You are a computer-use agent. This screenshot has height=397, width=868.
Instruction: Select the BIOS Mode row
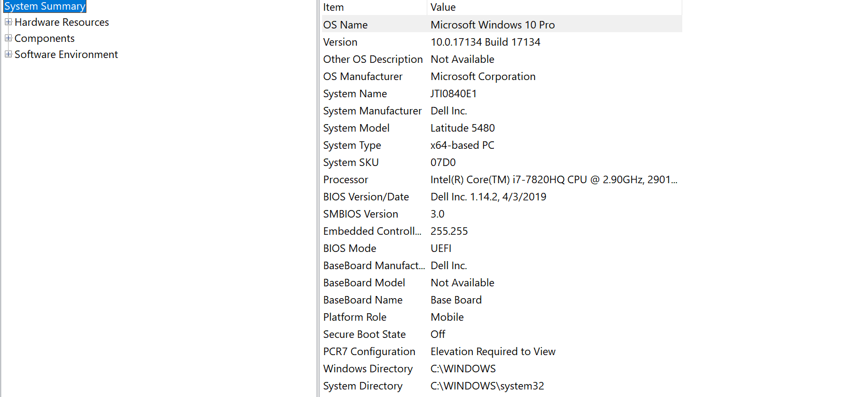pyautogui.click(x=349, y=248)
